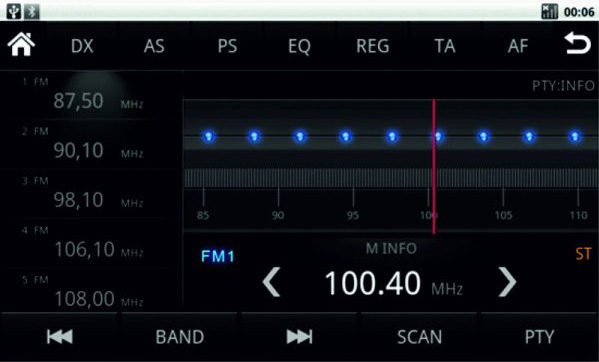Viewport: 599px width, 362px height.
Task: Start station SCAN
Action: [x=419, y=337]
